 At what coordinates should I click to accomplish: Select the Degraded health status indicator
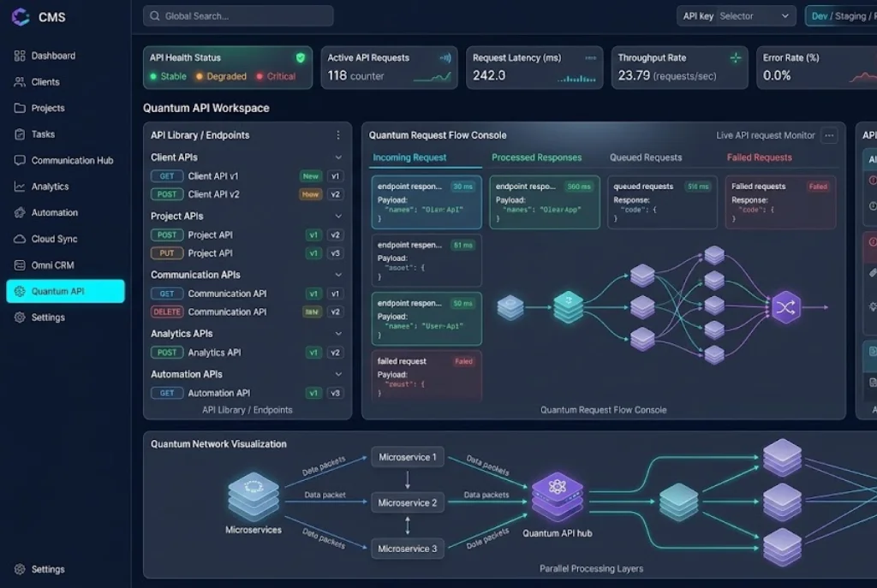221,76
